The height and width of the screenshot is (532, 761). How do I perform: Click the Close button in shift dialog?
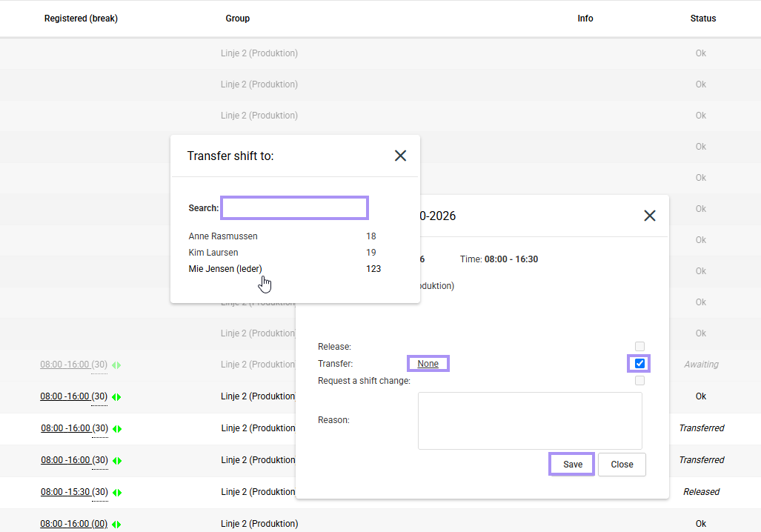tap(622, 465)
